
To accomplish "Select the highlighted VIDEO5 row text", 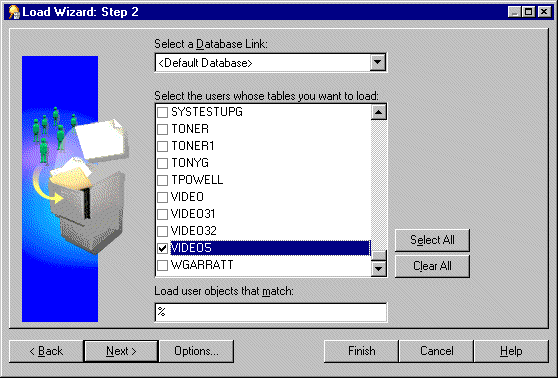I will pyautogui.click(x=191, y=248).
